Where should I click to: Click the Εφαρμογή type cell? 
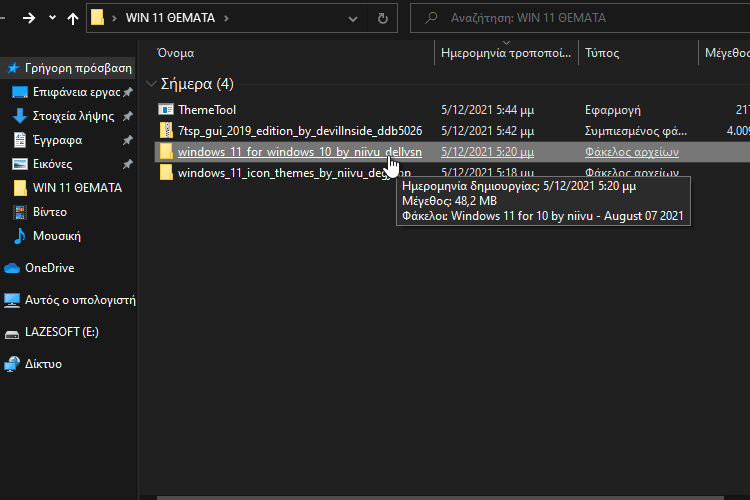[x=613, y=110]
